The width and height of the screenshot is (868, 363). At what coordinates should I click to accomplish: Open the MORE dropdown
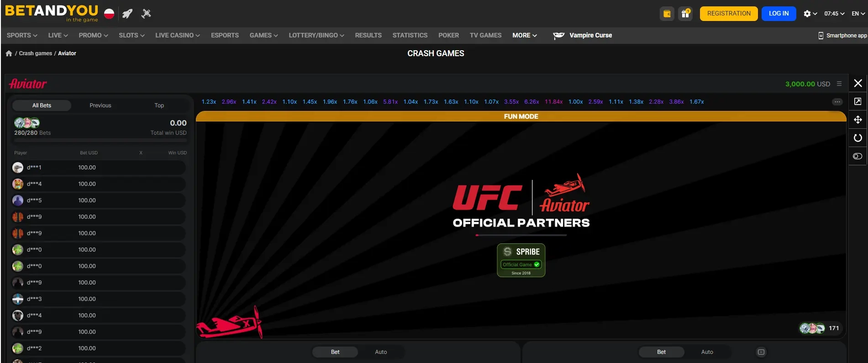[525, 35]
